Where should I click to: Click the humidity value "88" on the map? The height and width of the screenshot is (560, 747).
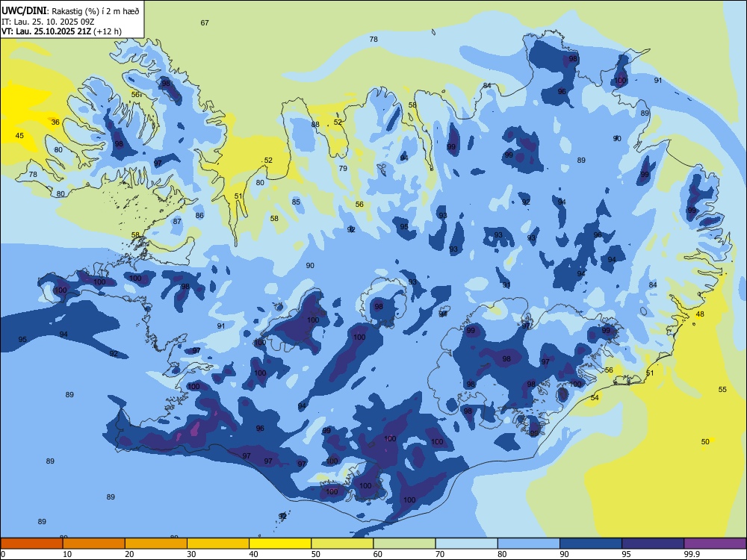pos(315,125)
